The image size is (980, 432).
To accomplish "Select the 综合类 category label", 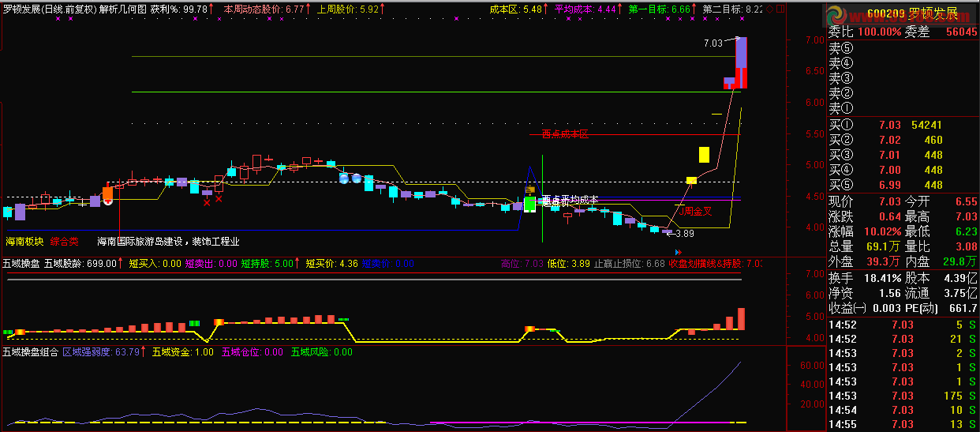I will pos(65,242).
